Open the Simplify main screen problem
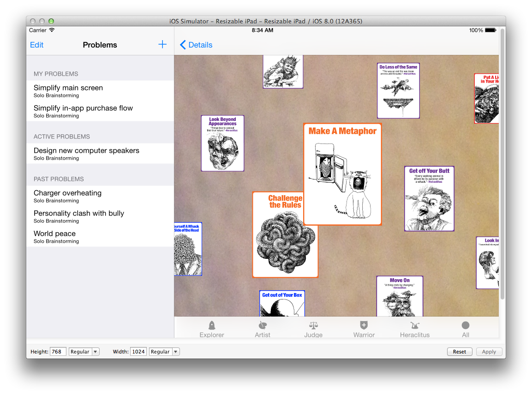Screen dimensions: 532x395 tap(100, 90)
